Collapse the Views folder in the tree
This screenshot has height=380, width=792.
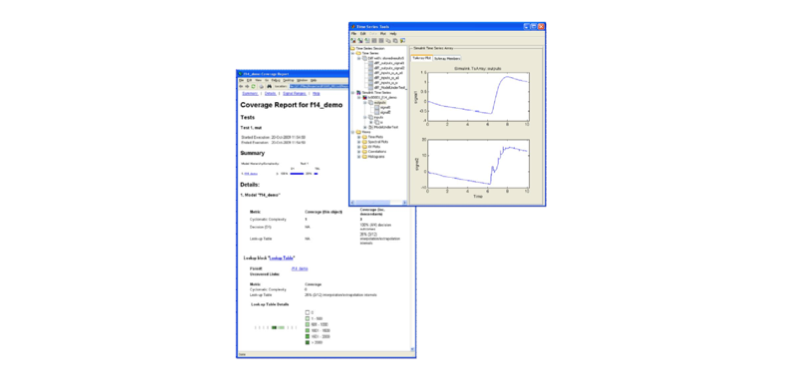[x=353, y=132]
